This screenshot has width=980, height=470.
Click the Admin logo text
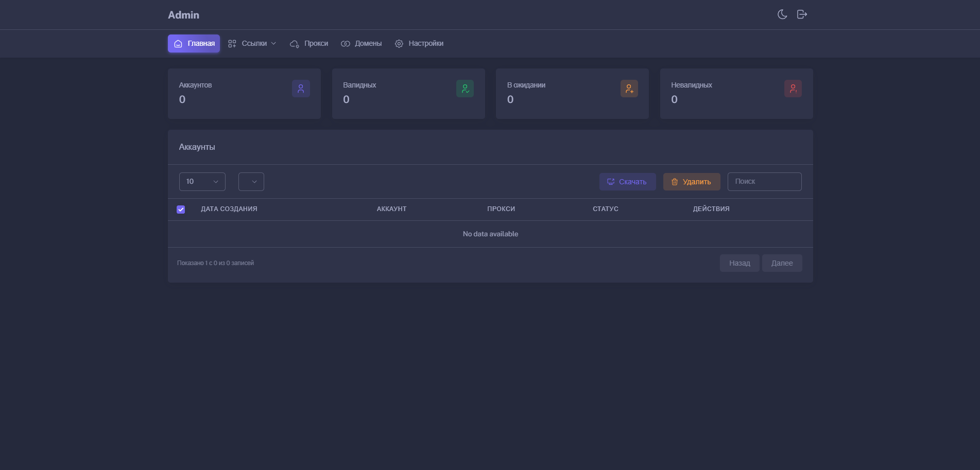[183, 15]
